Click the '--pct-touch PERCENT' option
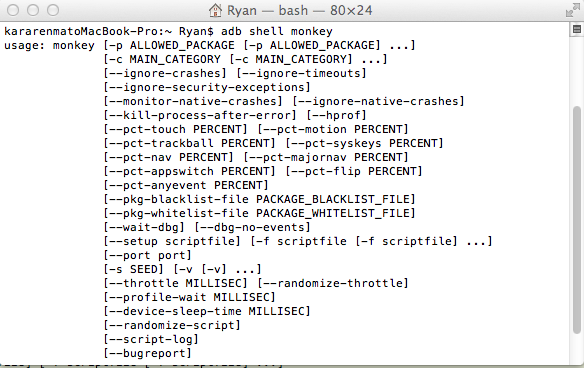Viewport: 584px width, 368px height. [x=175, y=130]
